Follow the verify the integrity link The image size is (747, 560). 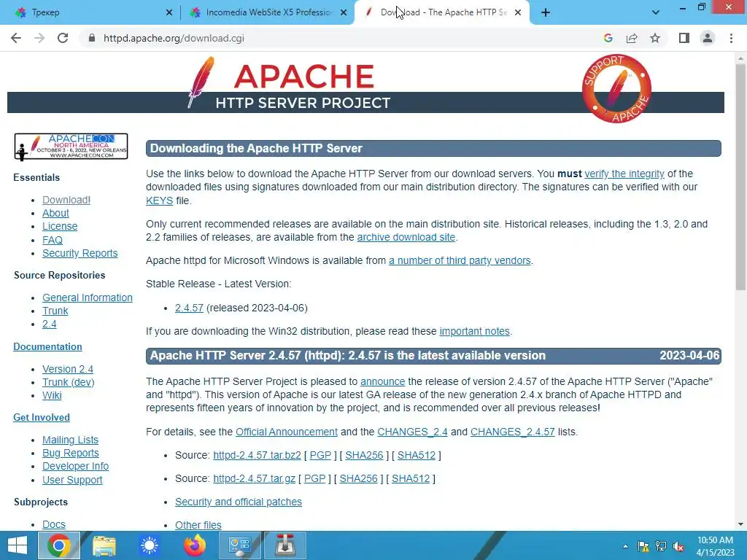coord(624,174)
